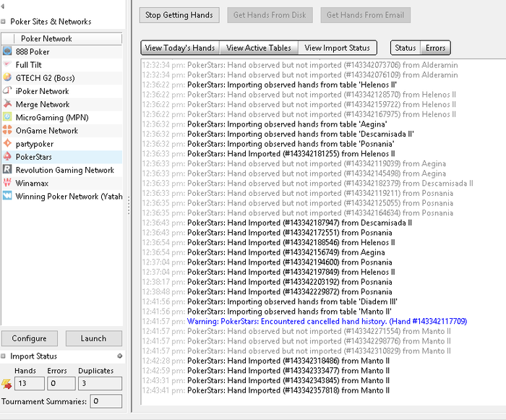Click the Winning Poker Network icon
Screen dimensions: 506x420
click(7, 196)
